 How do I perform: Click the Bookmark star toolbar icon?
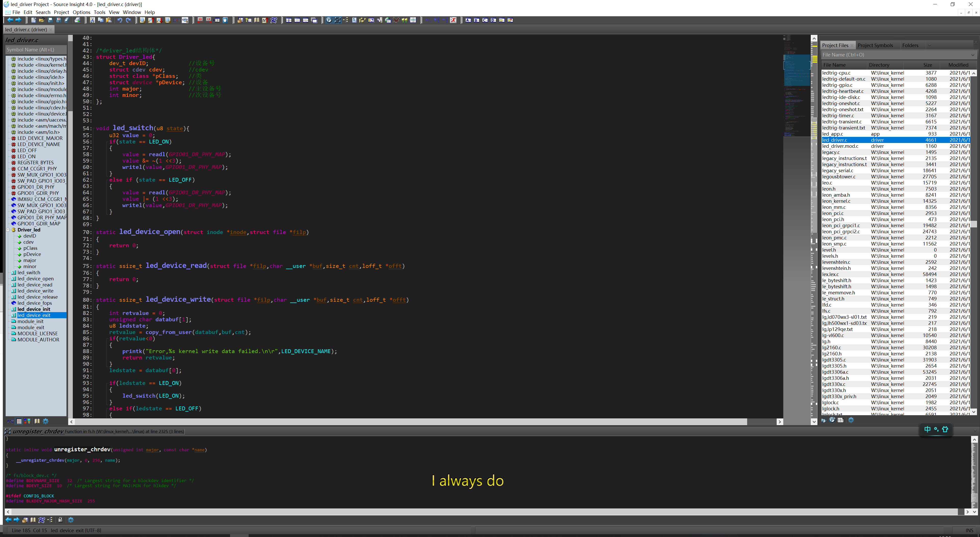coord(225,20)
